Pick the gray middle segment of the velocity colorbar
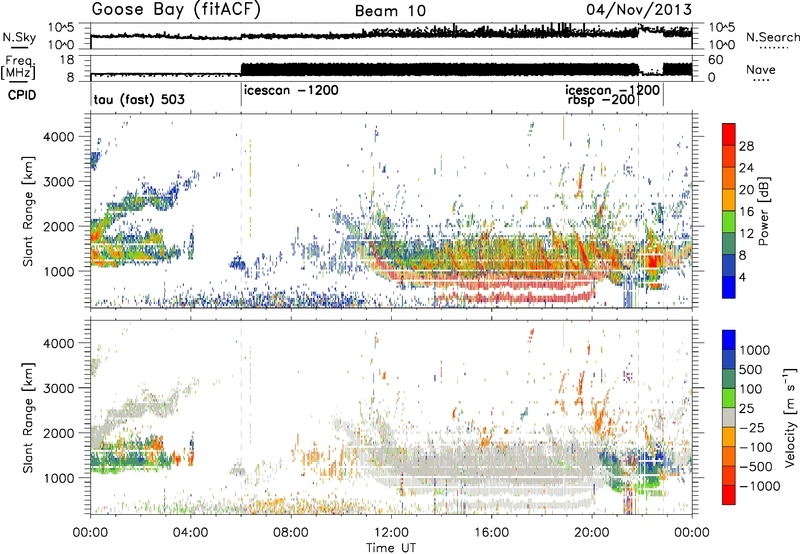 729,417
